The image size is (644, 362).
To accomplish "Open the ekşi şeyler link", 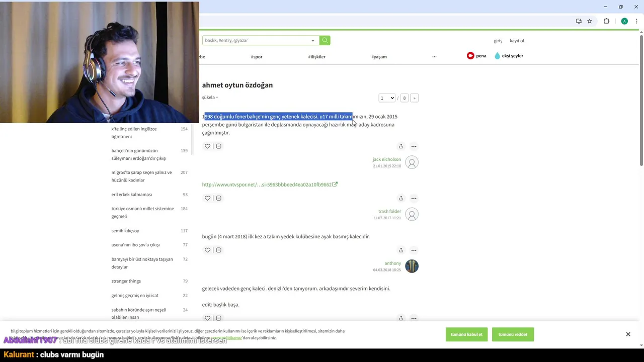I will [x=509, y=56].
